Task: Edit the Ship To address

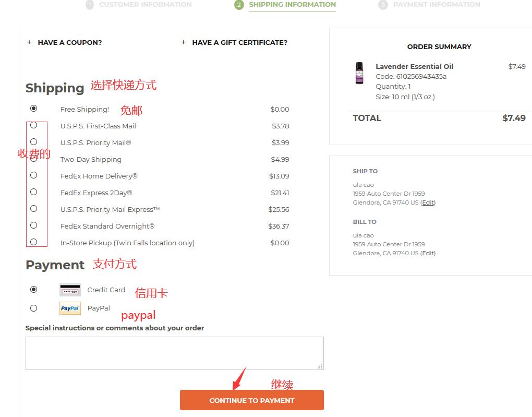Action: coord(428,202)
